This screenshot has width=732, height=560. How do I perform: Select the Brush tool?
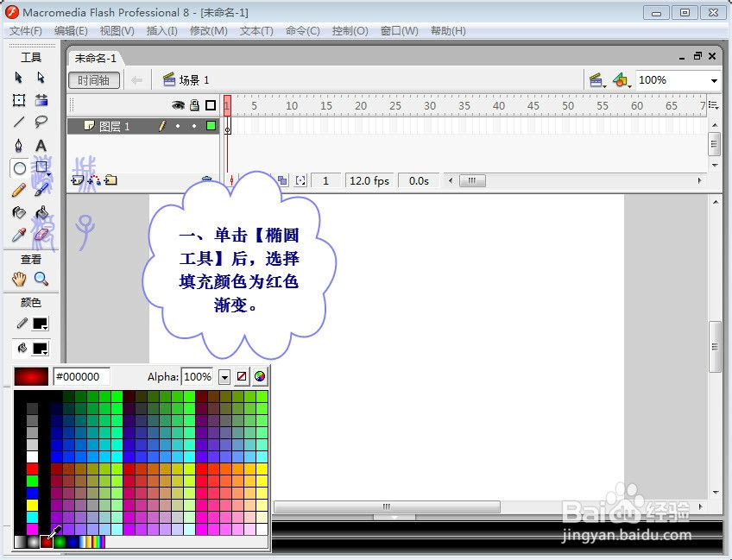point(41,190)
